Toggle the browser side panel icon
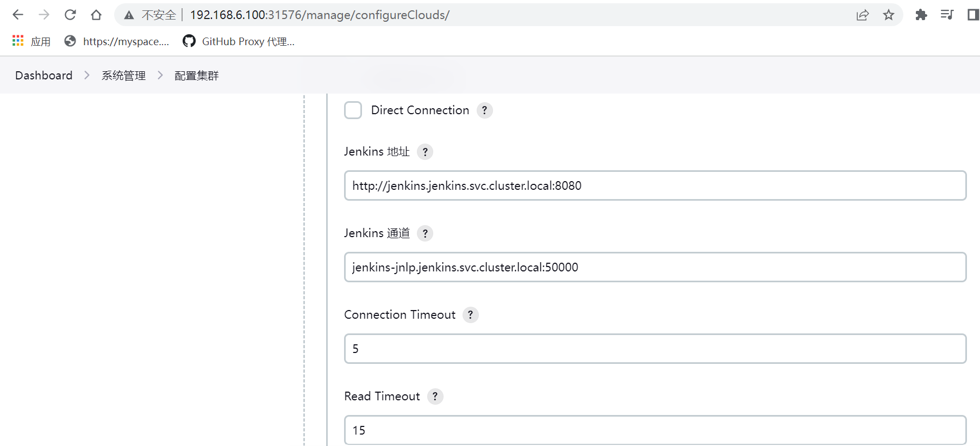The width and height of the screenshot is (980, 446). [x=973, y=15]
